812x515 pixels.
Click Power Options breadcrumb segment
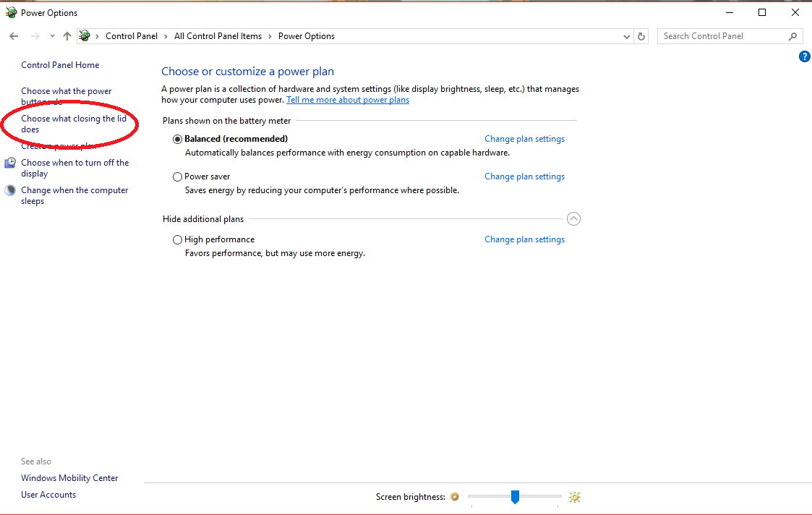coord(307,36)
